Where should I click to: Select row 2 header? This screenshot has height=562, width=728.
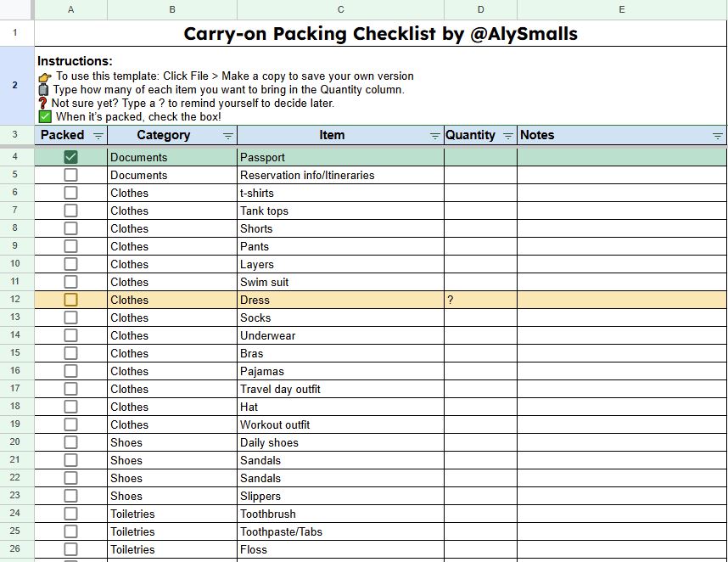15,86
